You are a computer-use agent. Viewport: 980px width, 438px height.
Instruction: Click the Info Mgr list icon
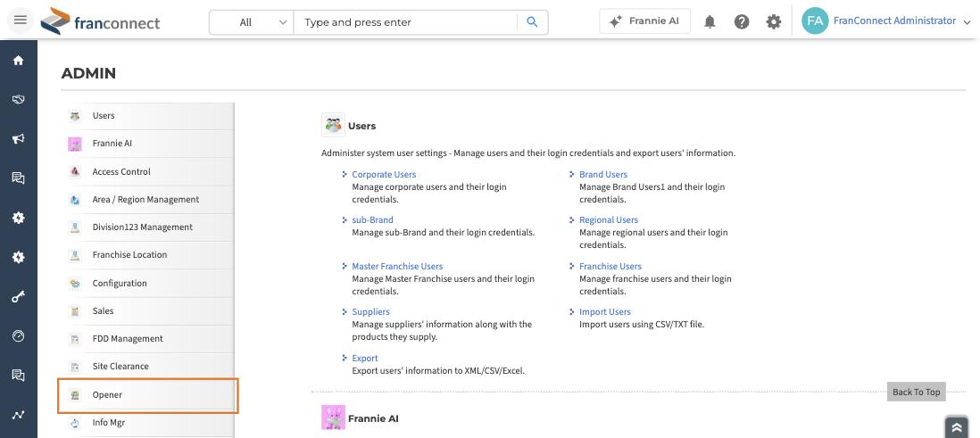pos(75,423)
